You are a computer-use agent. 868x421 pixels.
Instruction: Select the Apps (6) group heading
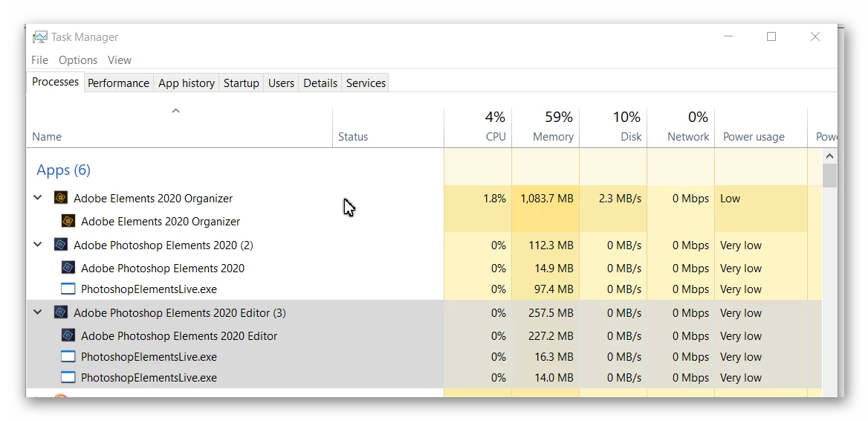pos(63,170)
